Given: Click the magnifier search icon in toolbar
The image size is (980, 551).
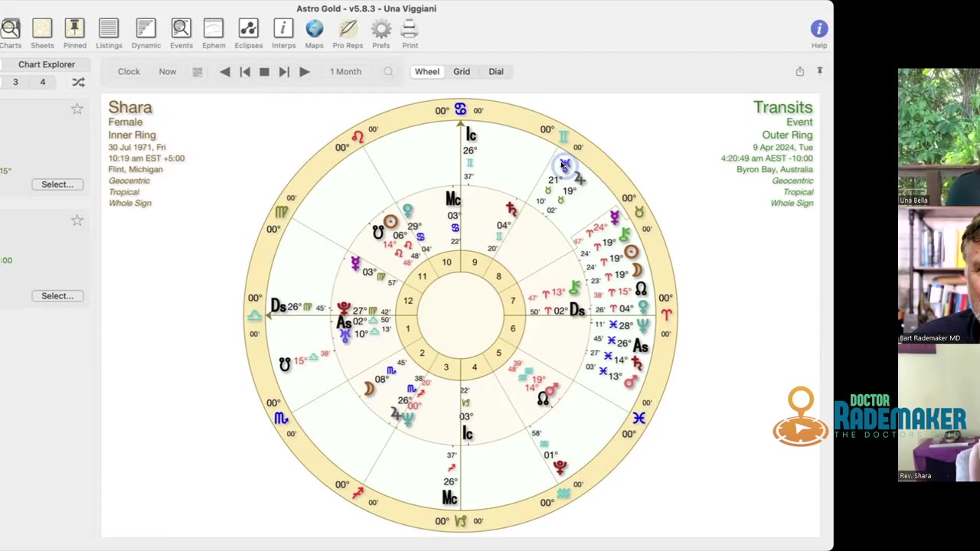Looking at the screenshot, I should click(388, 72).
